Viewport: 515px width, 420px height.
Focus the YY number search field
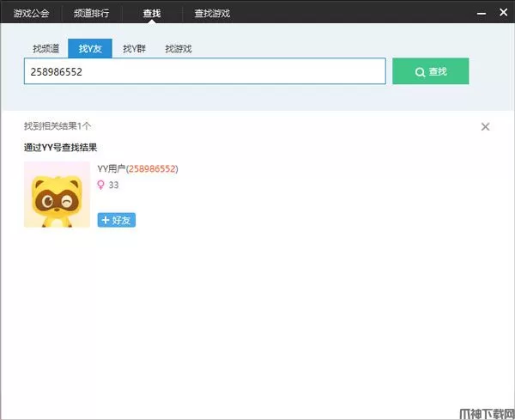click(205, 71)
